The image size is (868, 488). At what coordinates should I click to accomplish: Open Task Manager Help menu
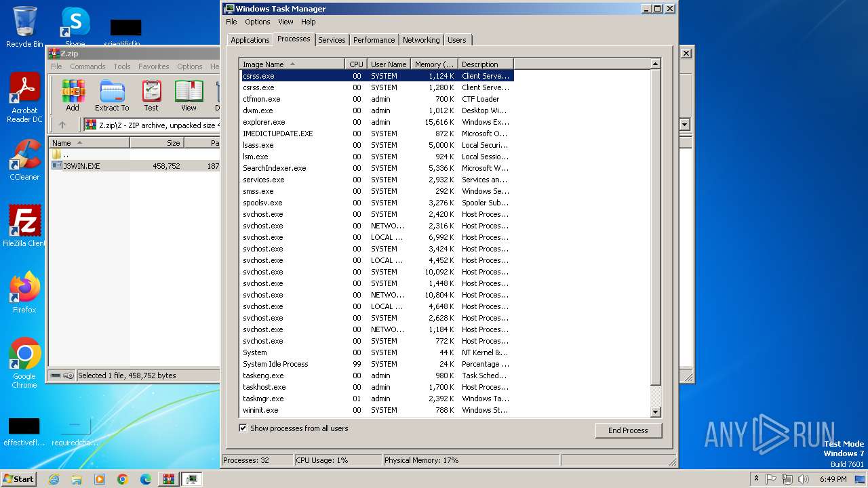309,22
